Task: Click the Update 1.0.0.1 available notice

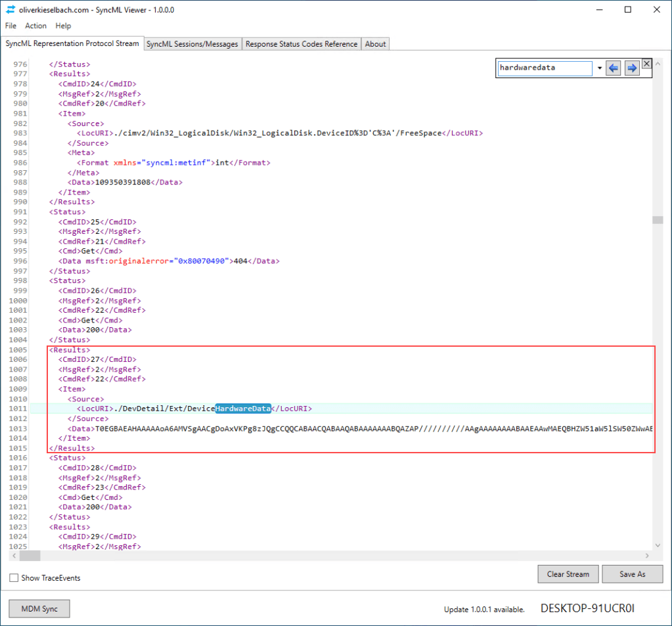Action: tap(484, 608)
